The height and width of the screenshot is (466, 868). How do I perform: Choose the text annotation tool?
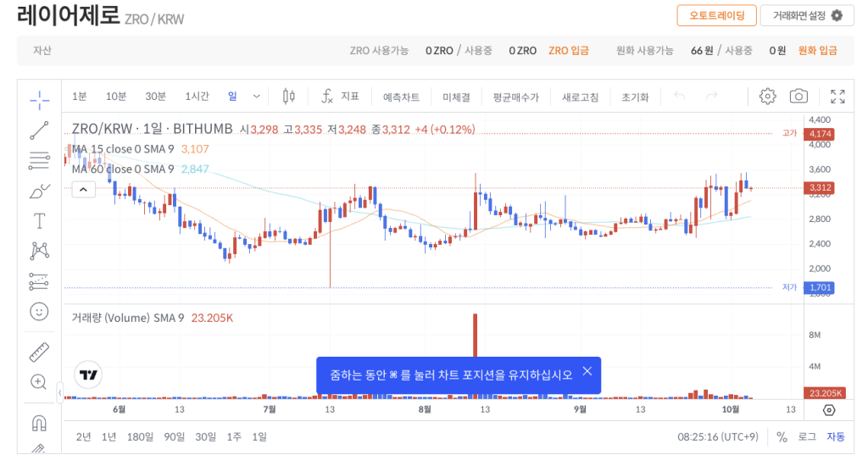(x=39, y=221)
